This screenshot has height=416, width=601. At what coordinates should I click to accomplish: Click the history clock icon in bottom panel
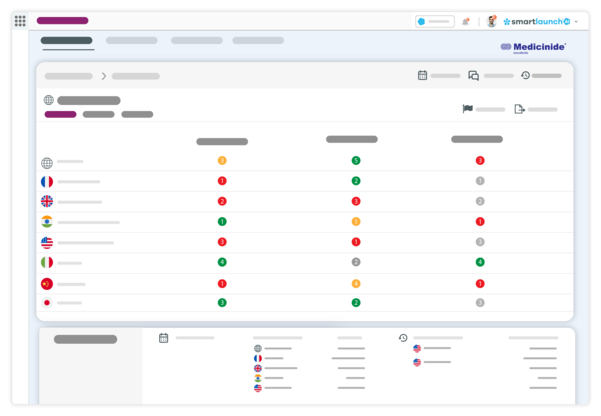pyautogui.click(x=403, y=338)
